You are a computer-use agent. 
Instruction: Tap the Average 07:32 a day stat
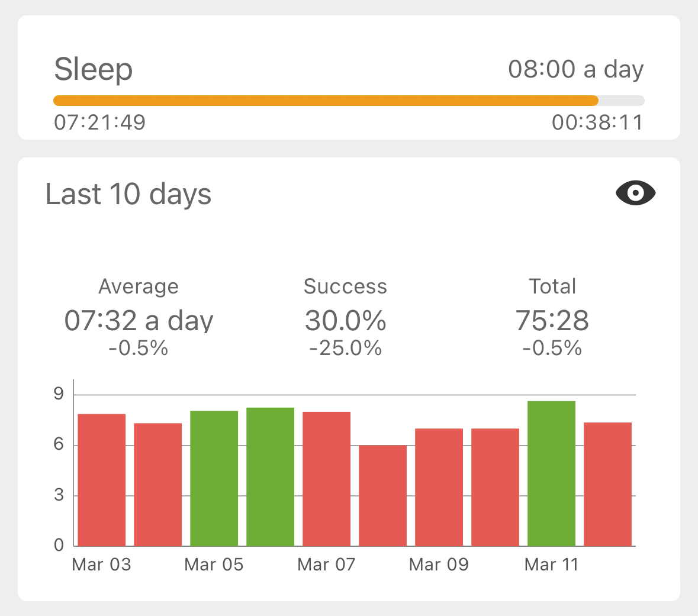click(139, 320)
